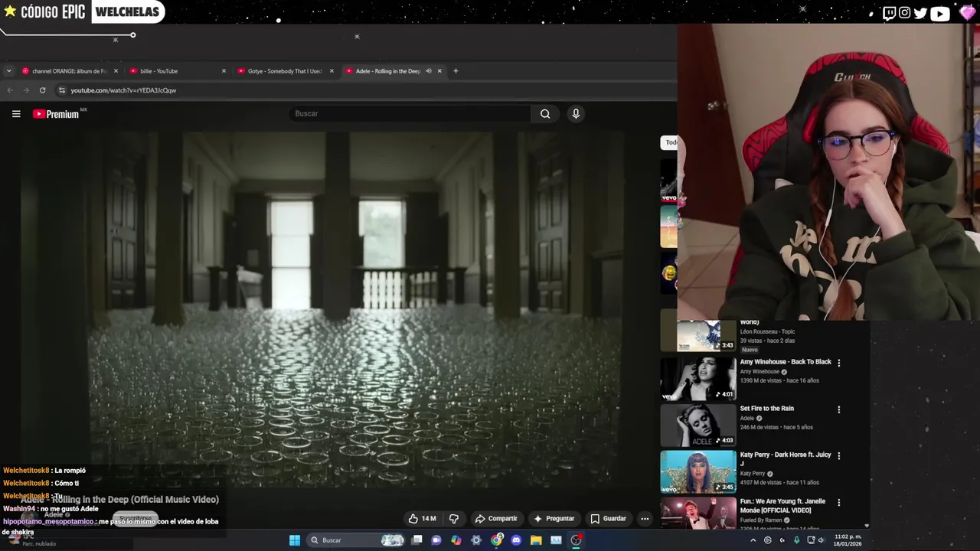
Task: Close the channel ORANGE tab
Action: point(116,71)
